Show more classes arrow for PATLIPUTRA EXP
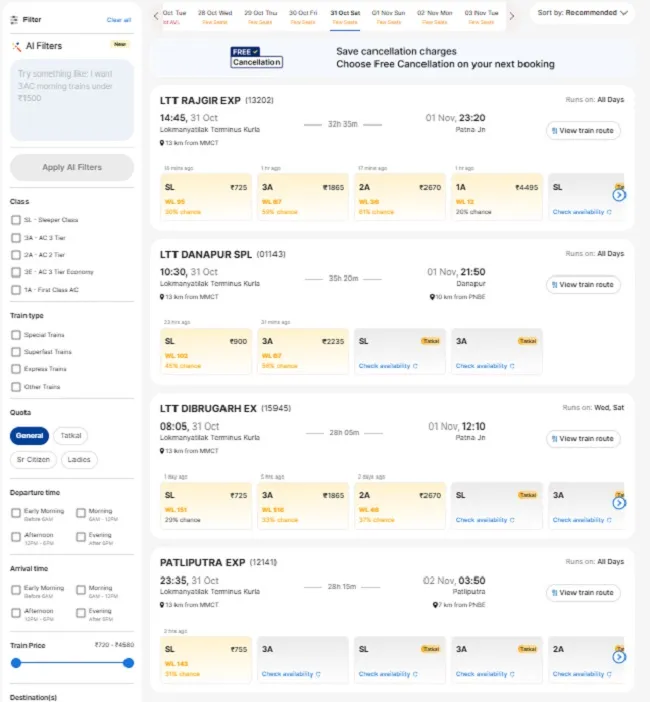 (x=619, y=657)
